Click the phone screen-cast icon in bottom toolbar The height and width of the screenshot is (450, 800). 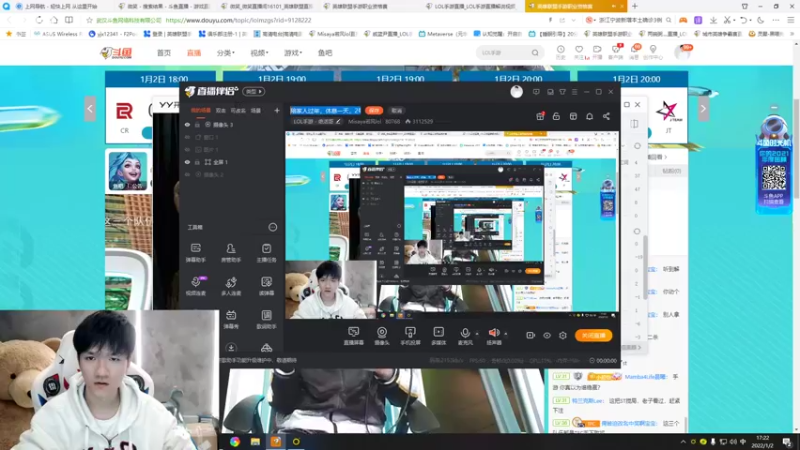pos(410,336)
